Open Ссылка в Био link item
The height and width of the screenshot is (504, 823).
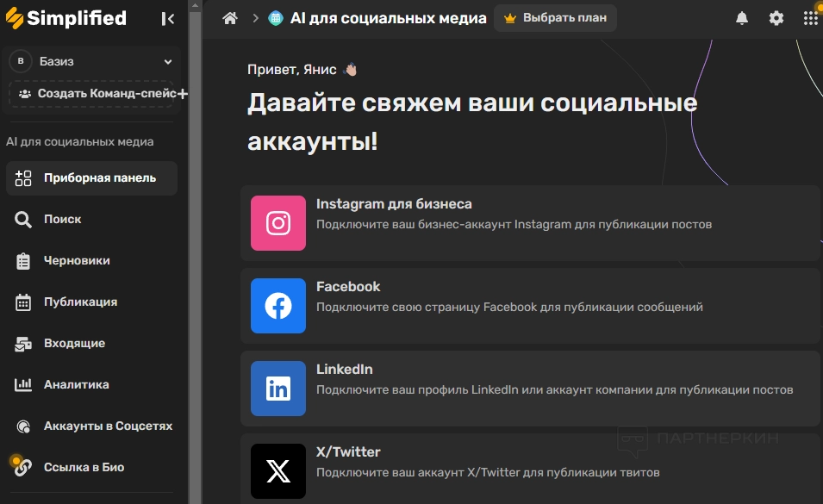coord(84,468)
